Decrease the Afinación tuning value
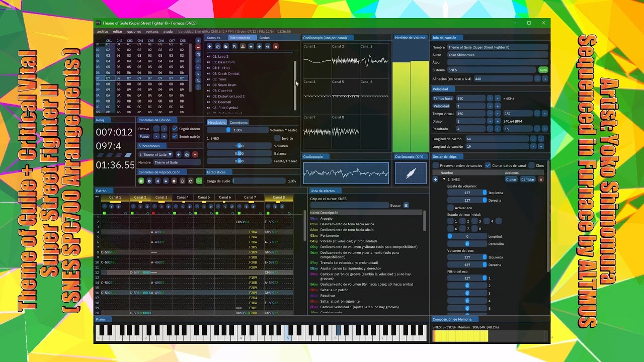 (537, 79)
